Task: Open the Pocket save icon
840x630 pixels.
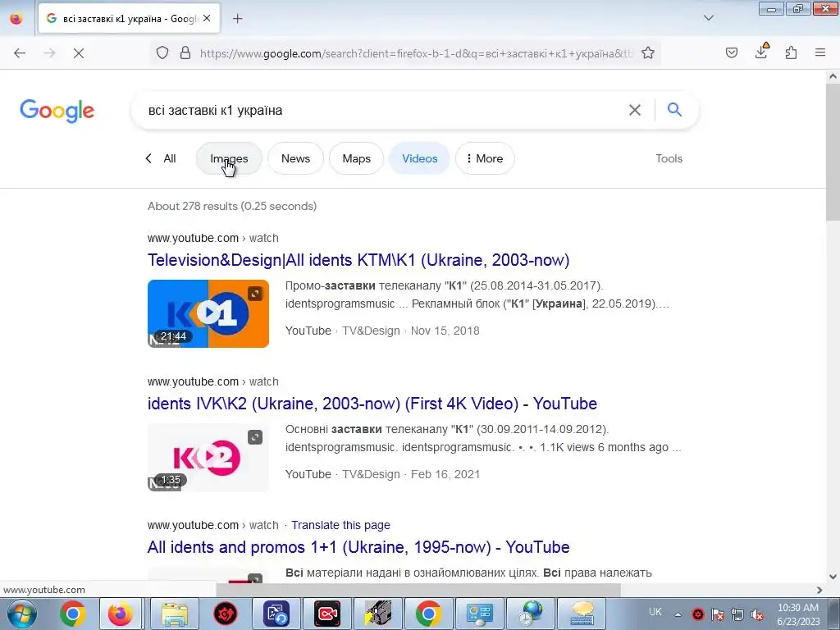Action: coord(731,53)
